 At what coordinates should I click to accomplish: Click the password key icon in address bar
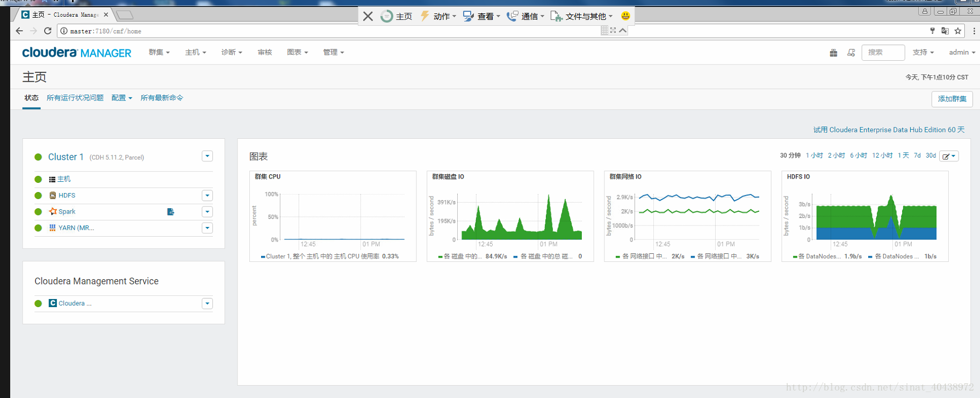click(932, 31)
